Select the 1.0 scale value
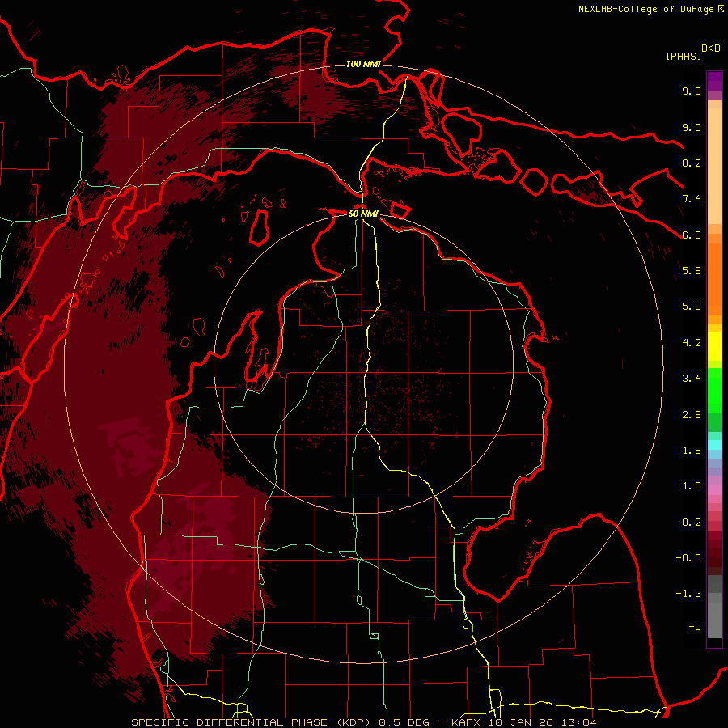This screenshot has height=728, width=728. click(x=692, y=486)
